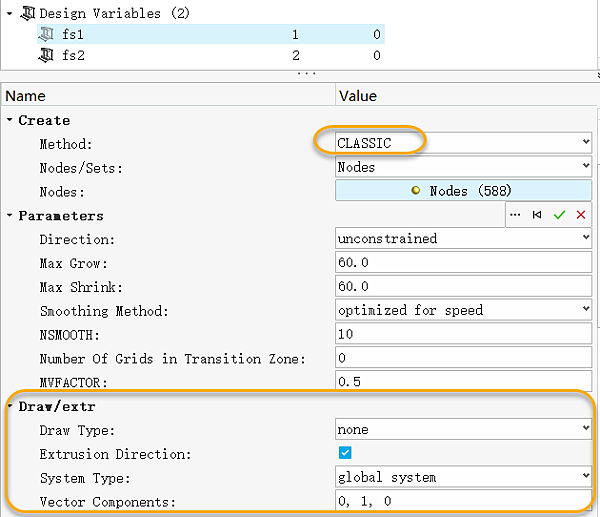Click the Nodes (588) selector button

tap(463, 191)
